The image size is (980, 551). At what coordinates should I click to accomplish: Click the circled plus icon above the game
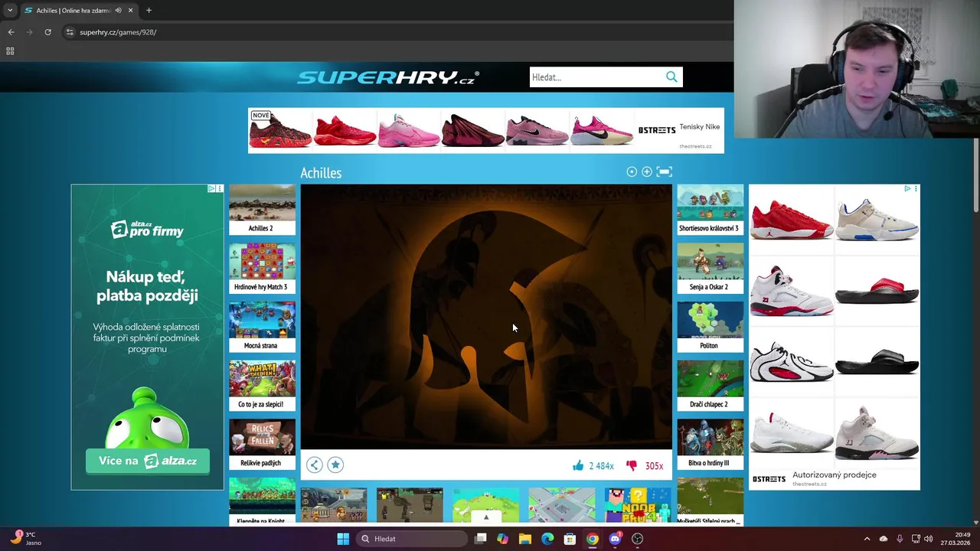point(647,172)
